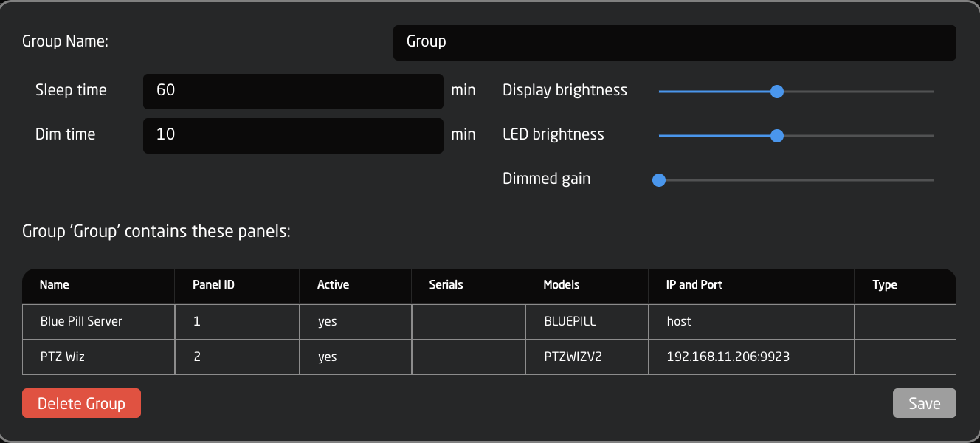
Task: Click the PTZWIZV2 model cell
Action: point(574,357)
